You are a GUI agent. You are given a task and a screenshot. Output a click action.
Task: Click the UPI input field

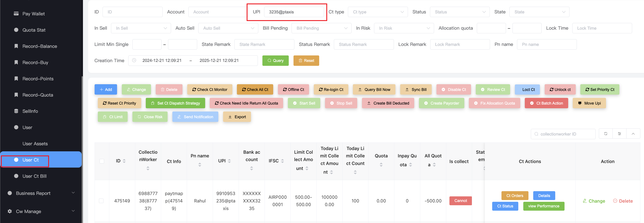coord(293,12)
